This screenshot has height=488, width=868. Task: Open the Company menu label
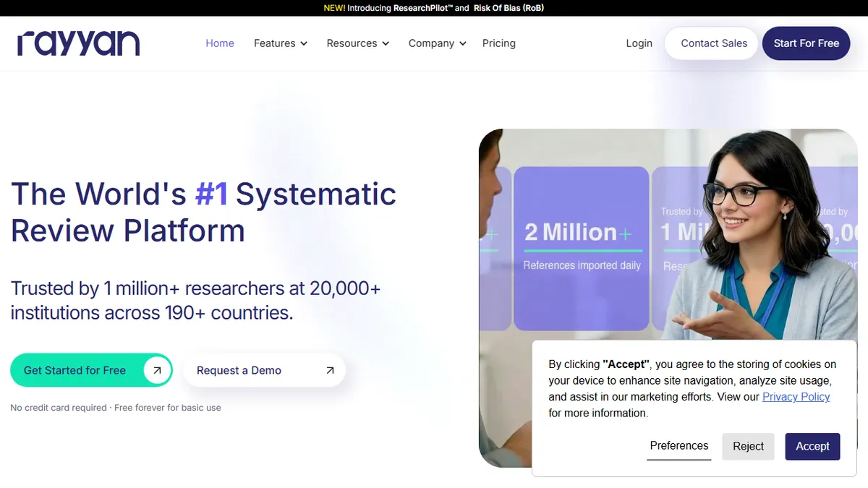(x=431, y=43)
